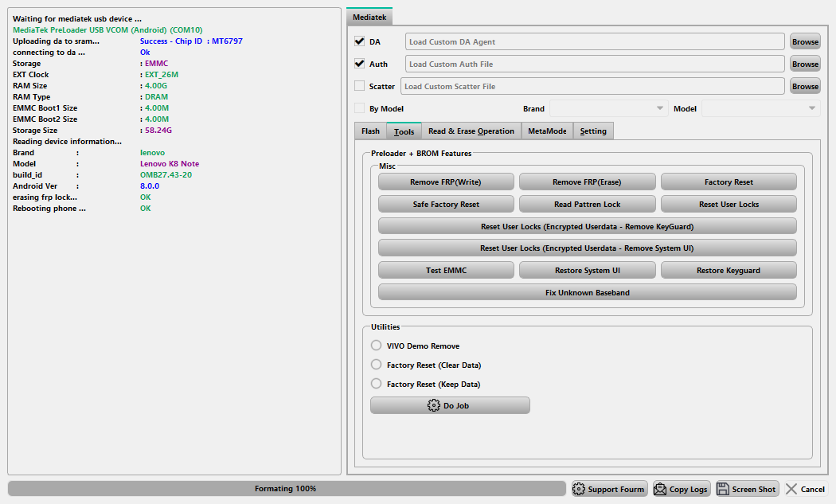
Task: Click the Screen Shot floppy disk icon
Action: [x=723, y=489]
